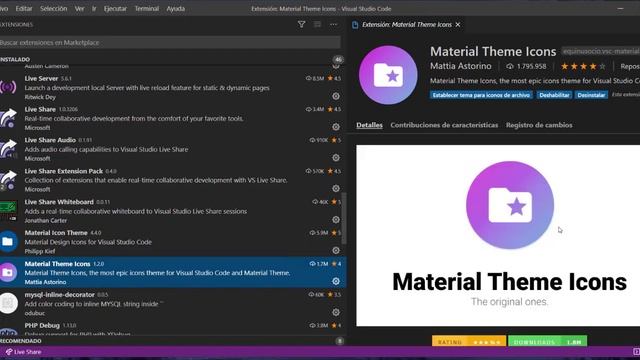
Task: Select the Material Icon Theme title
Action: point(56,233)
